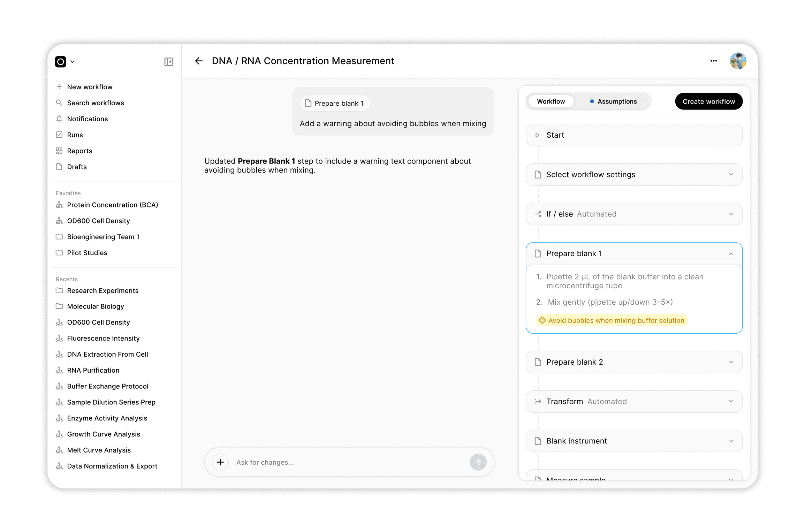
Task: Open Search workflows
Action: [95, 103]
